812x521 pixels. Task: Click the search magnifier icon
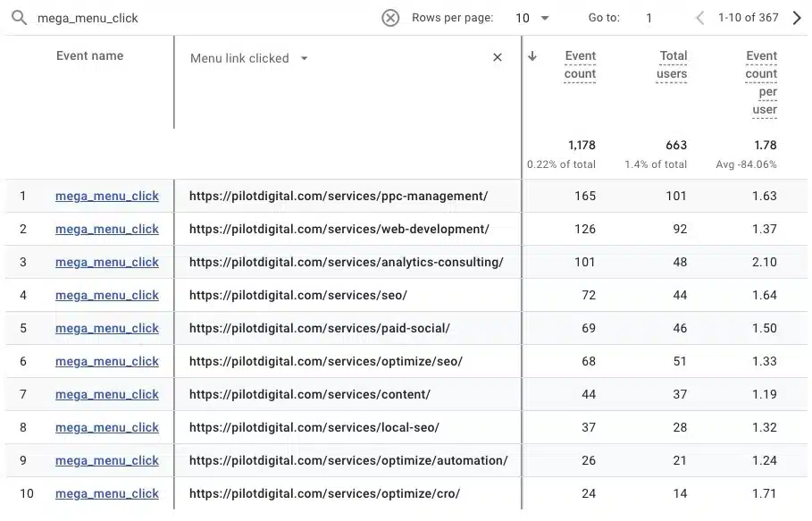tap(19, 18)
